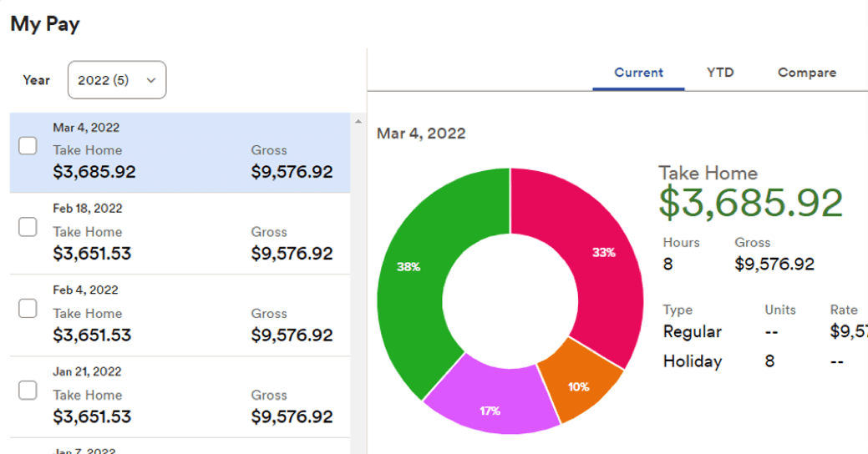Click the large $3,685.92 Take Home amount
868x454 pixels.
750,203
